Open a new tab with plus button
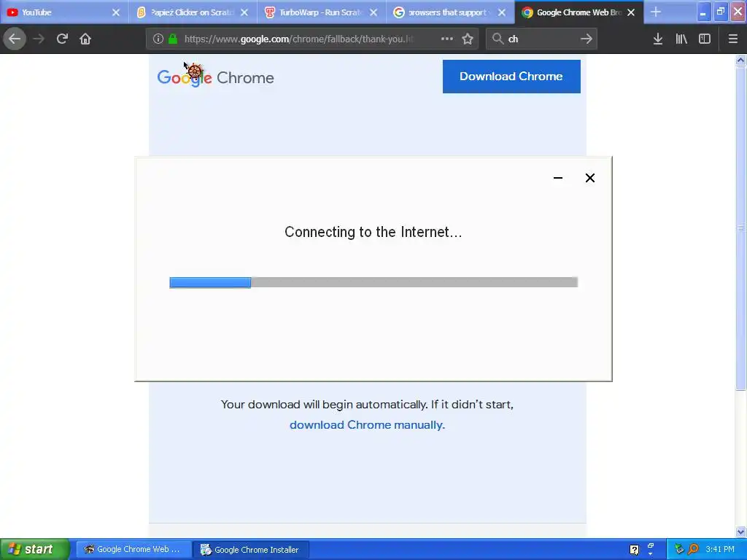Viewport: 747px width, 560px height. 656,12
